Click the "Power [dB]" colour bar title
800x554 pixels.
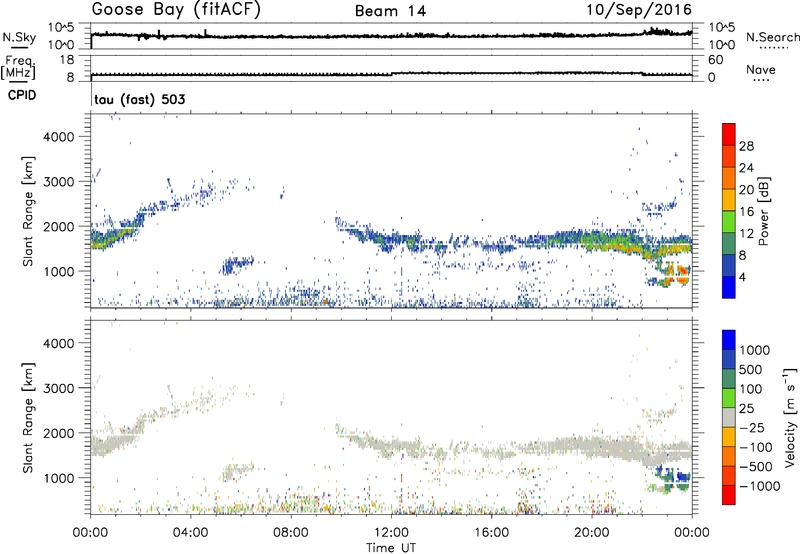click(x=764, y=211)
